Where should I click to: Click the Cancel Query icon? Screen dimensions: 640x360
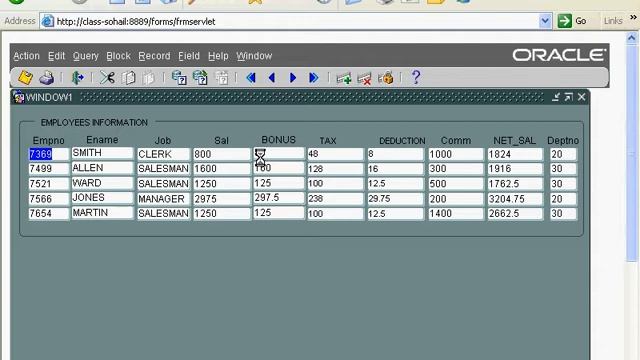point(222,78)
